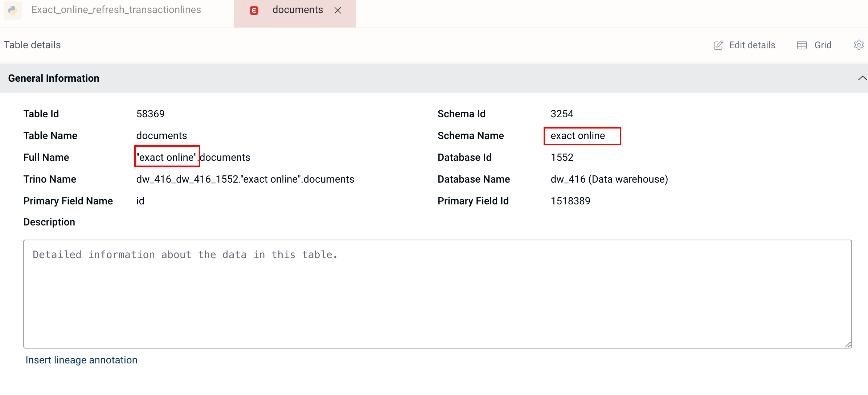Click the Database Name label
The image size is (868, 395).
(474, 179)
